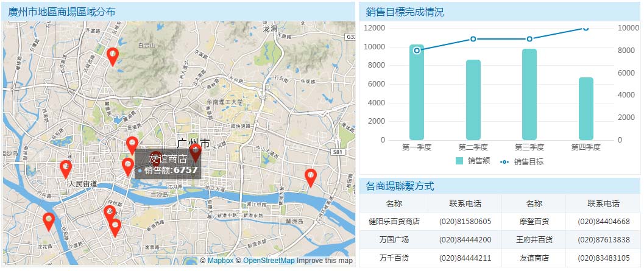644x271 pixels.
Task: Open the Mapbox attribution link
Action: [x=220, y=261]
